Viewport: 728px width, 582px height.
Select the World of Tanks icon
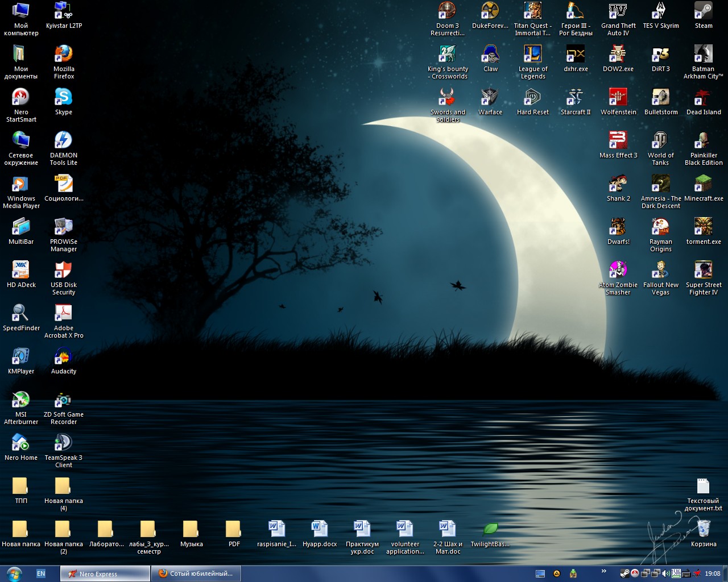(x=661, y=141)
